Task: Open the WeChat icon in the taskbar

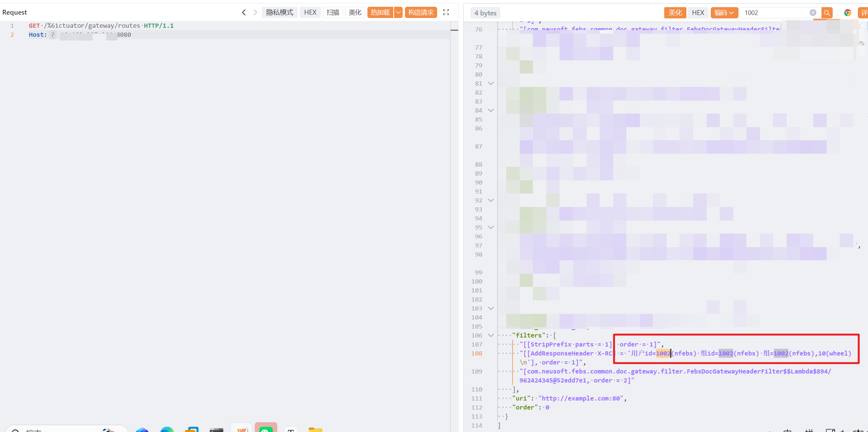Action: (x=266, y=427)
